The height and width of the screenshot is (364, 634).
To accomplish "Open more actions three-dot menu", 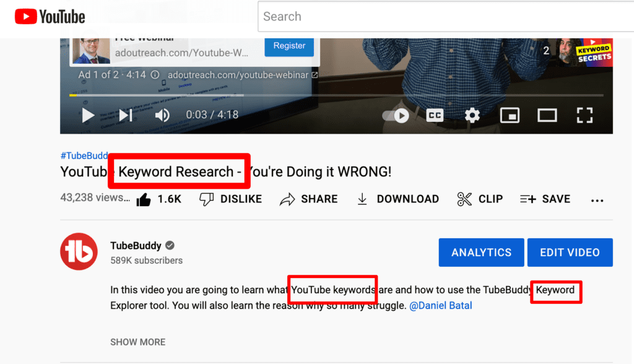I will click(x=597, y=200).
